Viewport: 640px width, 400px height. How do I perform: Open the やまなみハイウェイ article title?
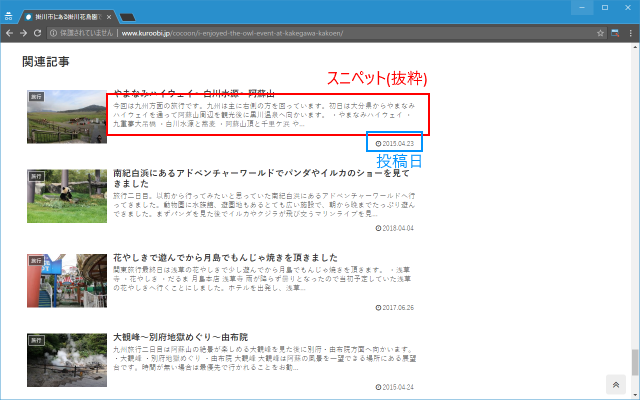pyautogui.click(x=190, y=92)
